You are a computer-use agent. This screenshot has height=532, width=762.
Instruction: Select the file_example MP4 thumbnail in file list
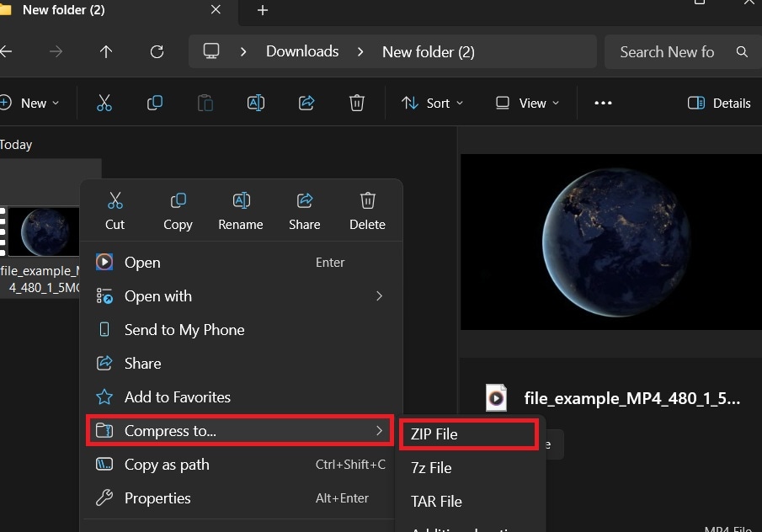[44, 231]
